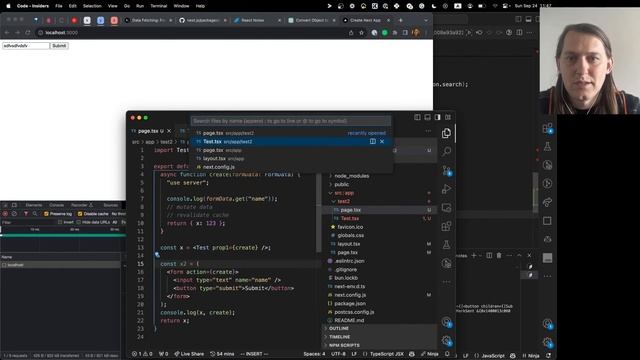Screen dimensions: 640x360
Task: Open the Source Control view in the activity bar
Action: (x=447, y=171)
